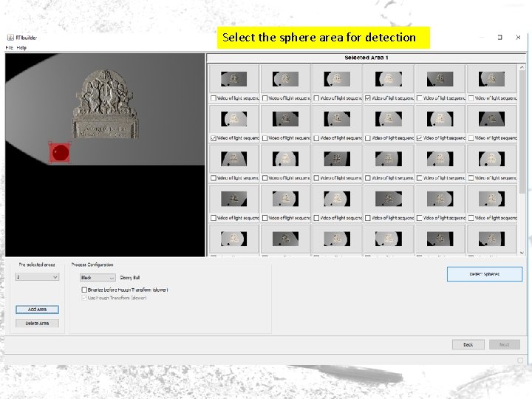
Task: Select first row, third column thumbnail
Action: [x=337, y=79]
